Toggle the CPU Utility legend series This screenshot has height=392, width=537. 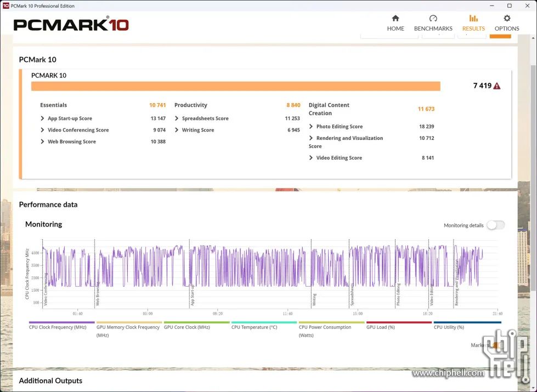pos(467,326)
